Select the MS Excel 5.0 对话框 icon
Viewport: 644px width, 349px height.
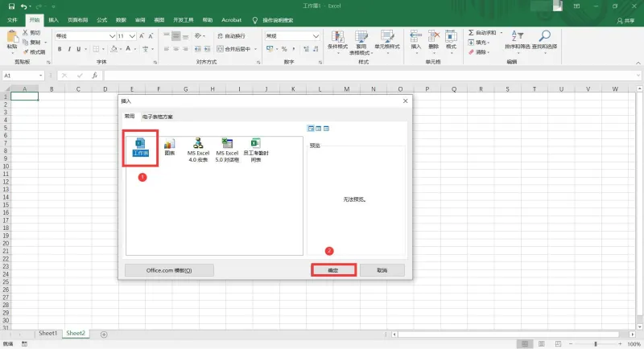[x=227, y=150]
